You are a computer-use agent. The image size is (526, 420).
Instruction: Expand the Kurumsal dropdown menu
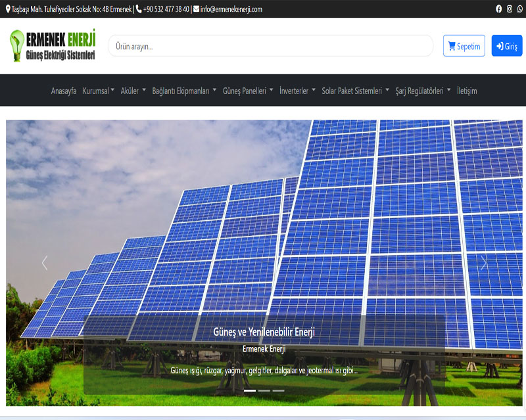(x=99, y=91)
